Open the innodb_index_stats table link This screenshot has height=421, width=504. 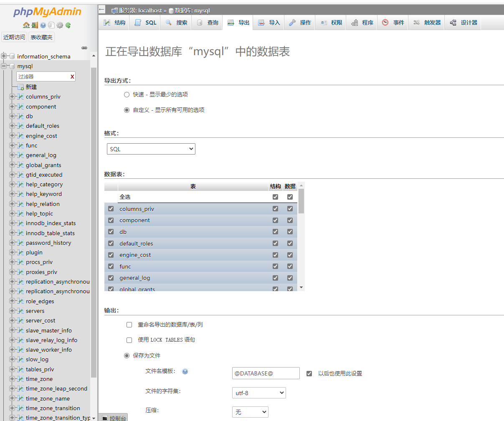click(51, 223)
